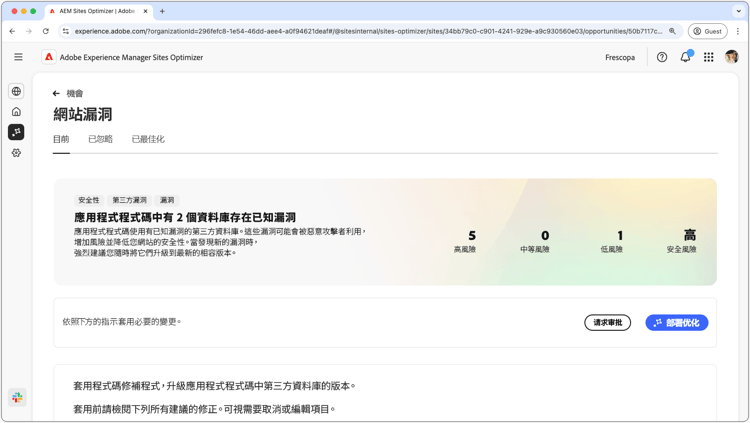The image size is (750, 423).
Task: Click the 安全風險 value 高
Action: (x=690, y=235)
